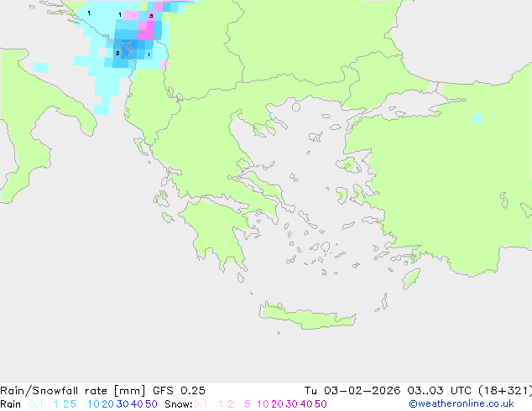Click the snow legend value 0.1
Viewport: 532px width, 411px height.
[x=201, y=404]
